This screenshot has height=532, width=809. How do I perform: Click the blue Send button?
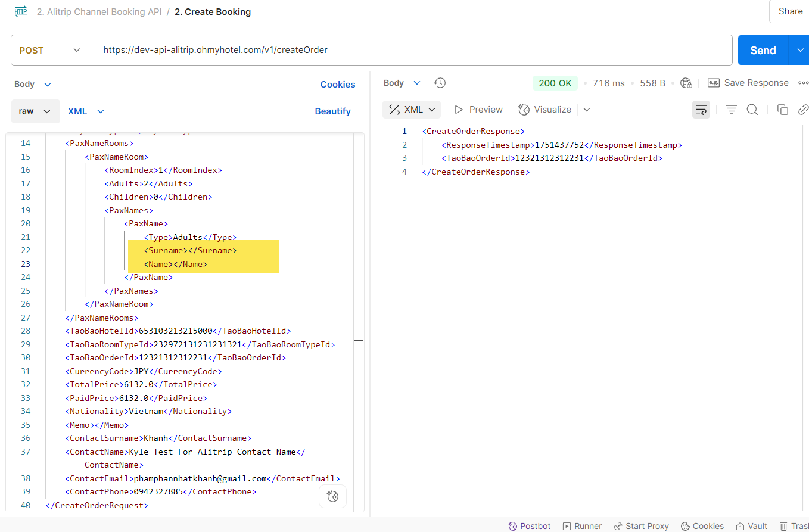click(763, 51)
